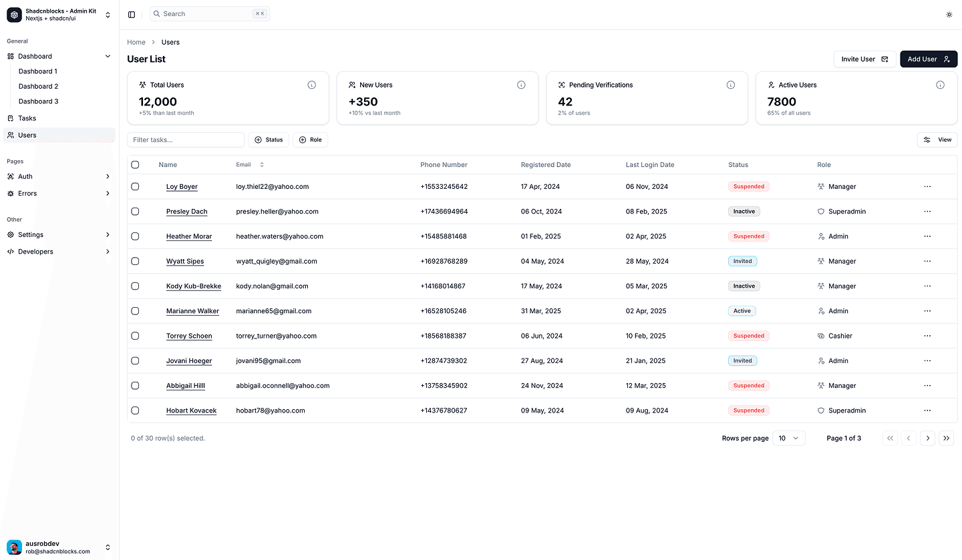962x560 pixels.
Task: Click Home in the breadcrumb
Action: point(136,42)
